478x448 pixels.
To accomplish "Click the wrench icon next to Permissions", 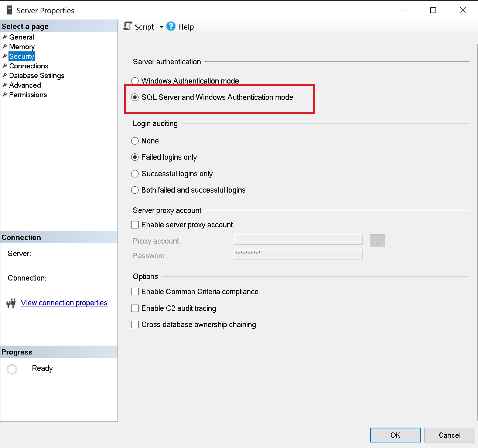I will (x=4, y=95).
